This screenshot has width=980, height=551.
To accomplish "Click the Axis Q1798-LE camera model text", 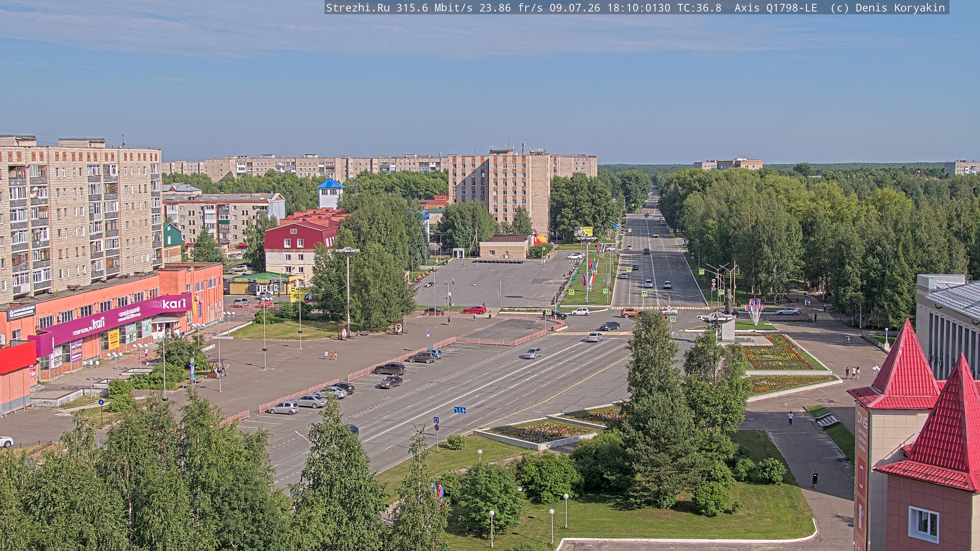I will click(776, 8).
